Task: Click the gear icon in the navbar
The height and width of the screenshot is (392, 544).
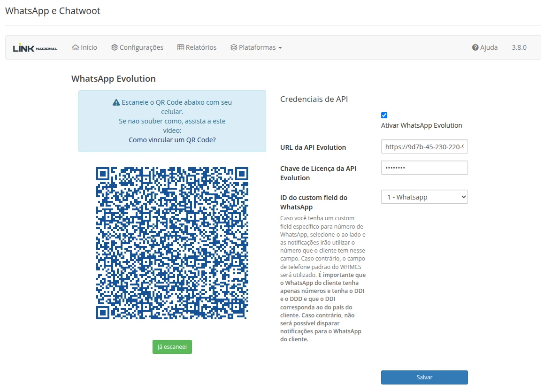Action: point(114,47)
